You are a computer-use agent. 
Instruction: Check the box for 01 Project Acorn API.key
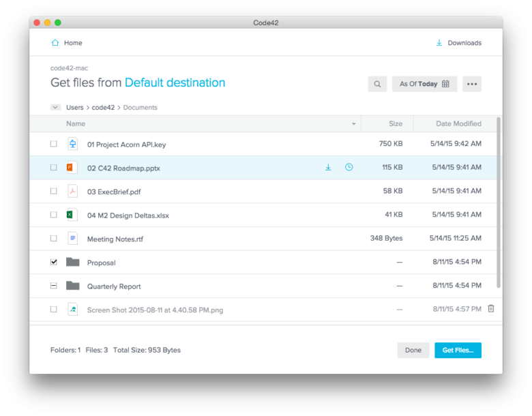click(54, 144)
